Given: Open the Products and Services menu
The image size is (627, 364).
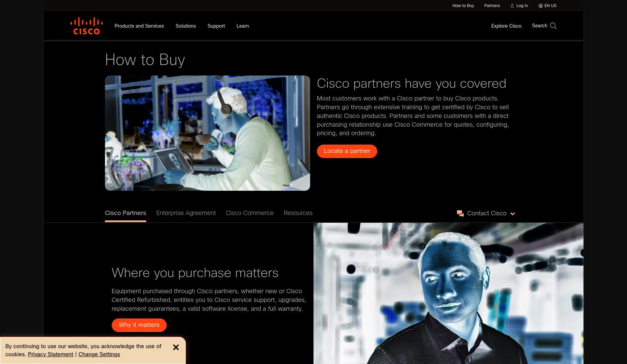Looking at the screenshot, I should [139, 26].
